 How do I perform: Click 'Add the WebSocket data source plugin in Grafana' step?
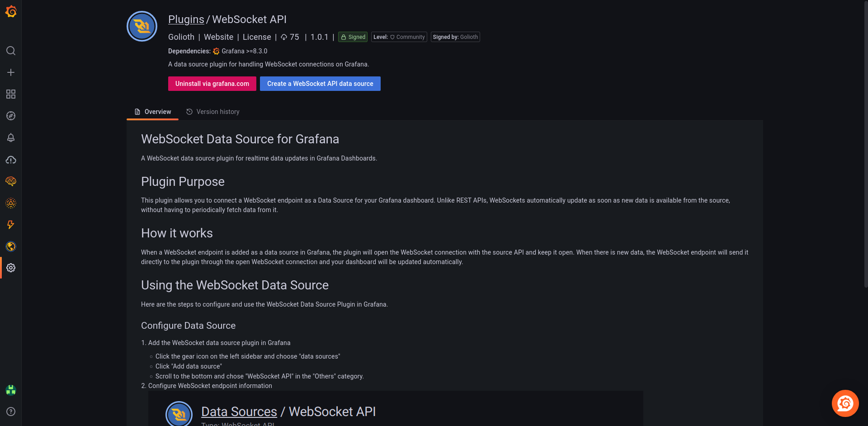[219, 343]
